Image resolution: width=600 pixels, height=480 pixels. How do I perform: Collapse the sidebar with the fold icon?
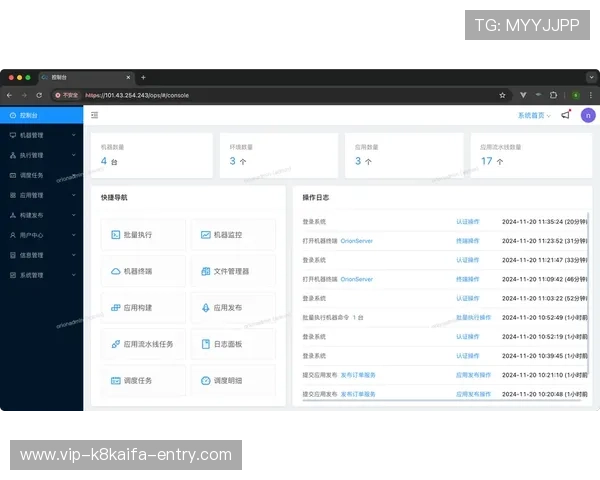(95, 115)
